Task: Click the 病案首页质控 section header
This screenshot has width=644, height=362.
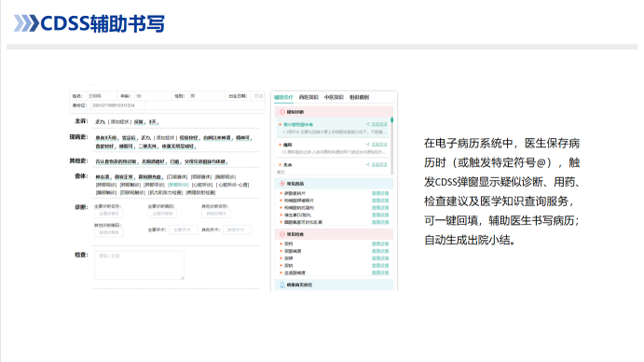Action: coord(334,285)
